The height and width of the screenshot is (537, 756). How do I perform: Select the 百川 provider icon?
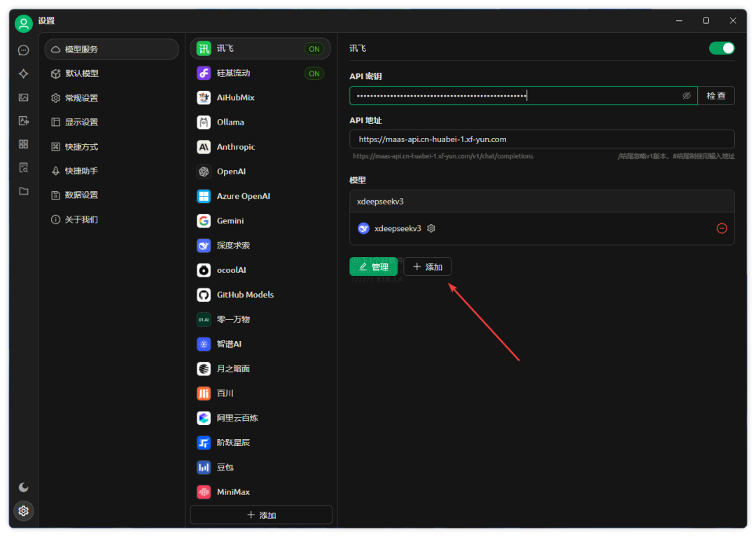(204, 393)
